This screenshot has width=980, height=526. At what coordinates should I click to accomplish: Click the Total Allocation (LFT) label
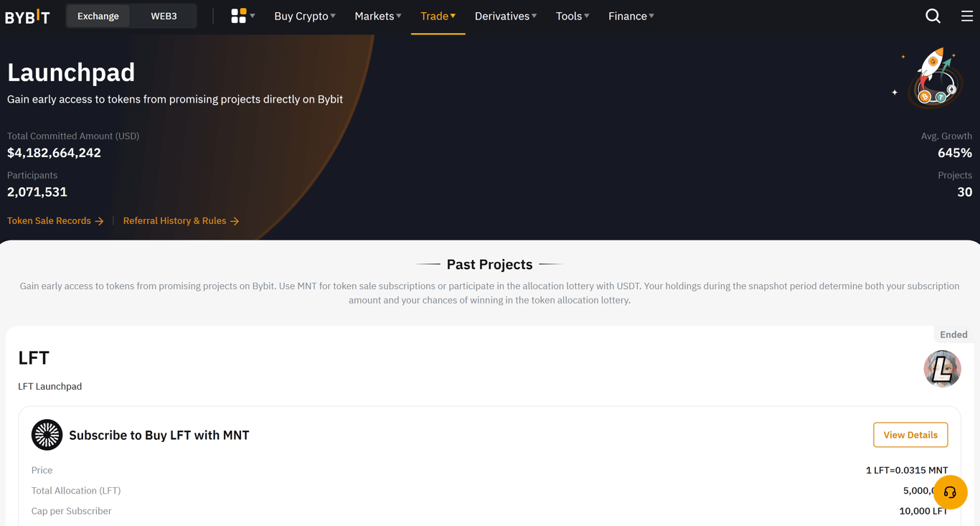[76, 491]
